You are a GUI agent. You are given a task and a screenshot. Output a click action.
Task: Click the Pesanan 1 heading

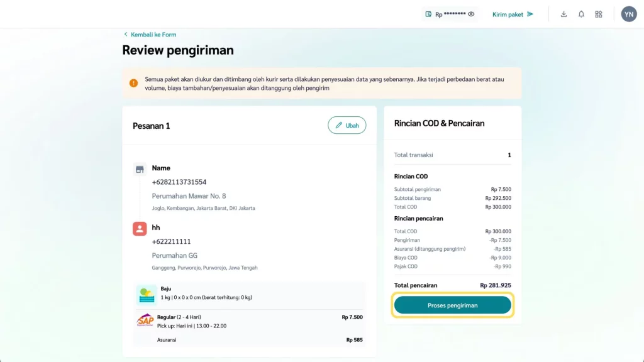pos(151,126)
